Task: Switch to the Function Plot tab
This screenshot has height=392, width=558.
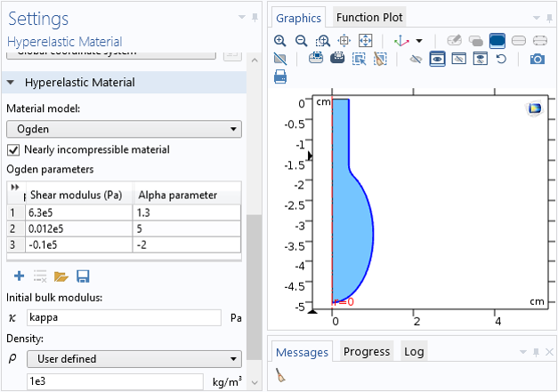Action: [369, 17]
